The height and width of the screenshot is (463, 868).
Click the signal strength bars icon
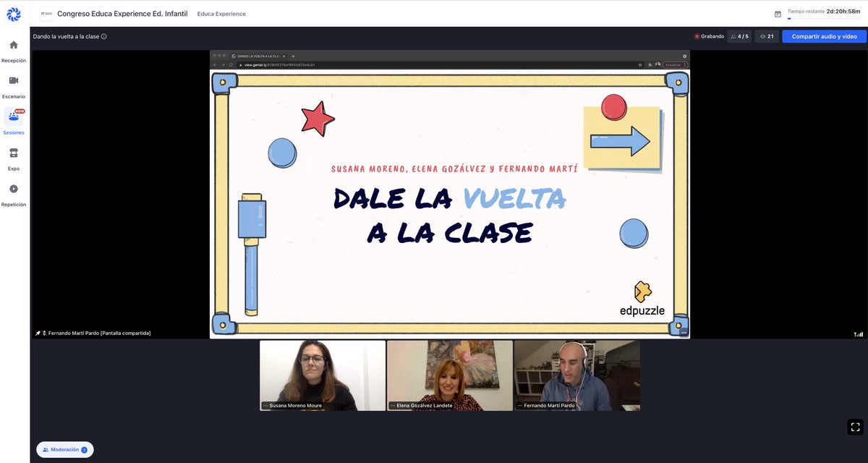859,334
